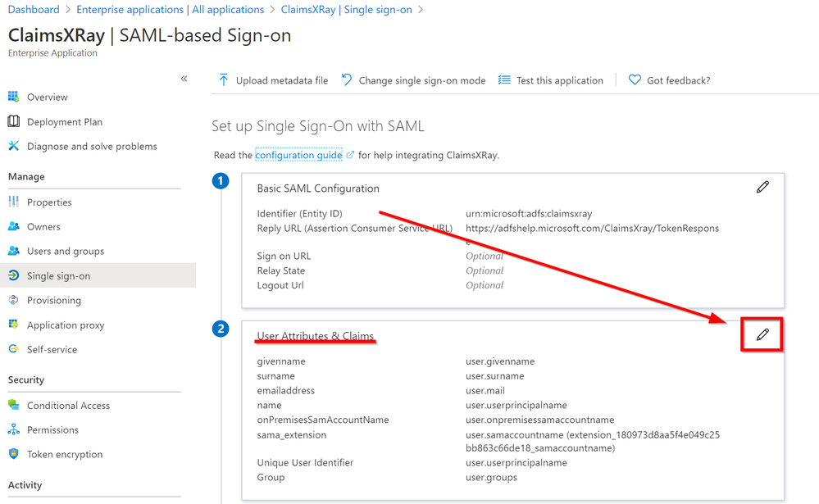Click the Conditional Access icon
Image resolution: width=819 pixels, height=504 pixels.
coord(13,405)
